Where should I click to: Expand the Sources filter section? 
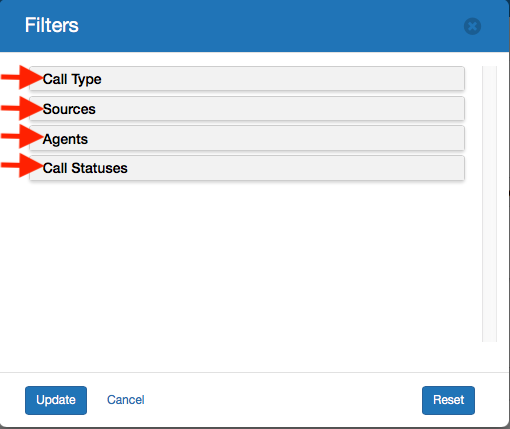click(x=247, y=109)
